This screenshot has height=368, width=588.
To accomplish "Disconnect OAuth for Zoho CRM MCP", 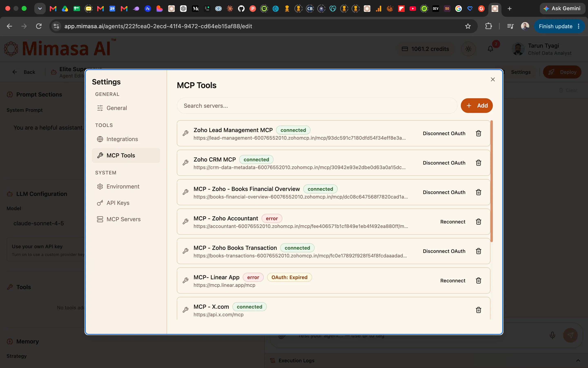I will click(x=444, y=163).
